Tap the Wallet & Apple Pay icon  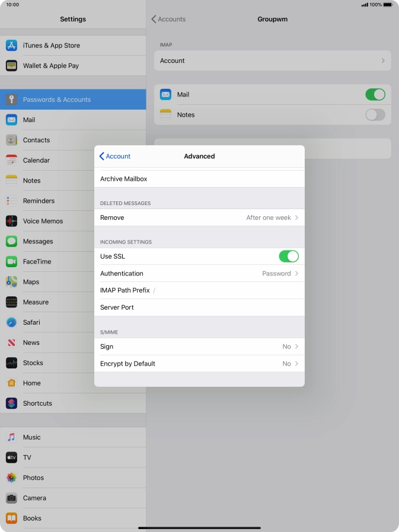pyautogui.click(x=11, y=66)
